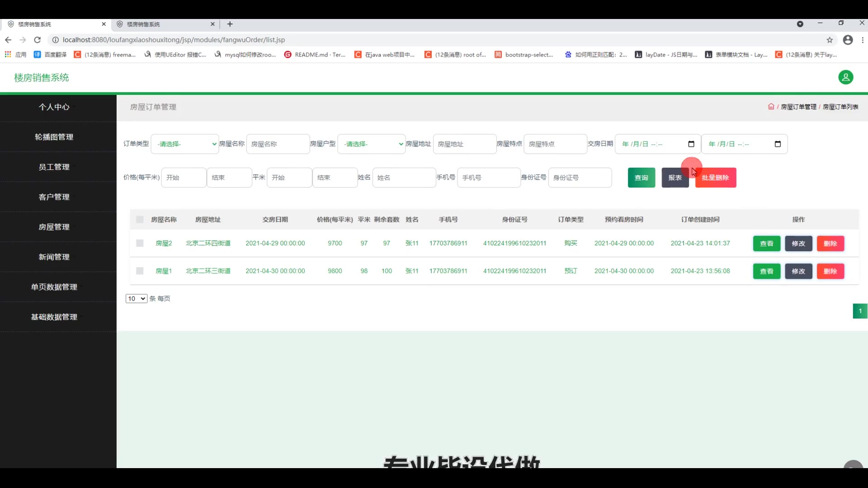868x488 pixels.
Task: Click the 楼房销售系统 site logo text
Action: coord(41,78)
